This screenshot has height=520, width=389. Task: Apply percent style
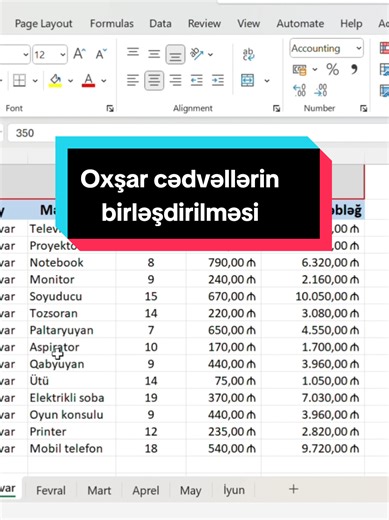click(x=332, y=70)
